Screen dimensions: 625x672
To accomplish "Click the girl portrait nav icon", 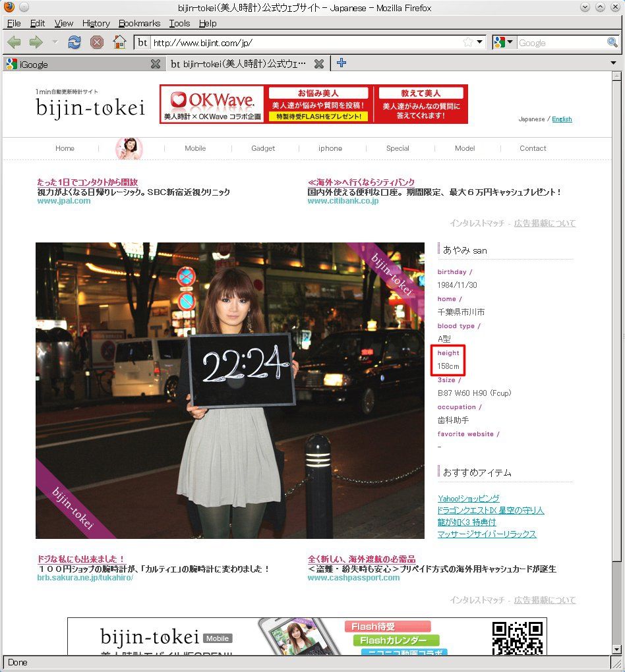I will [129, 149].
